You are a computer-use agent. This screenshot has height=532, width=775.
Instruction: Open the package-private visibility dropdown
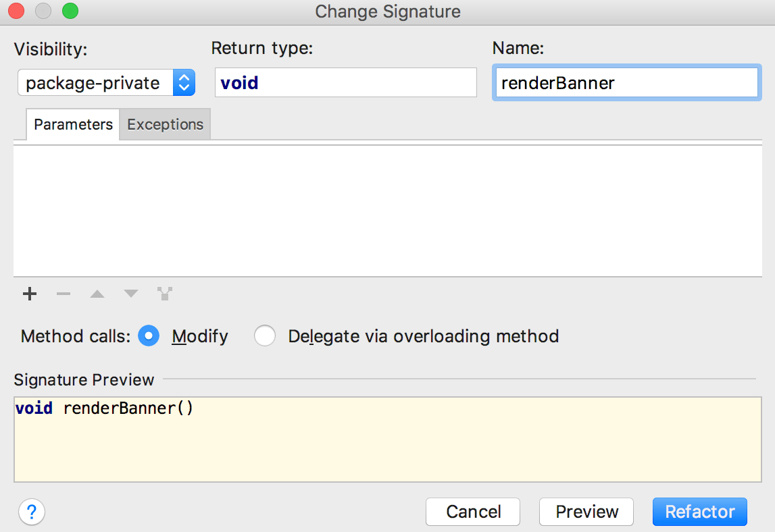pos(95,82)
